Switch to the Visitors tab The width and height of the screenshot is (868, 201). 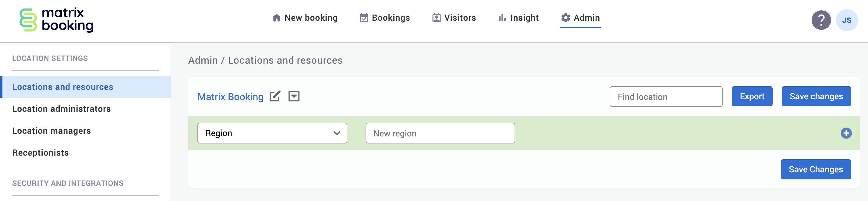coord(454,18)
